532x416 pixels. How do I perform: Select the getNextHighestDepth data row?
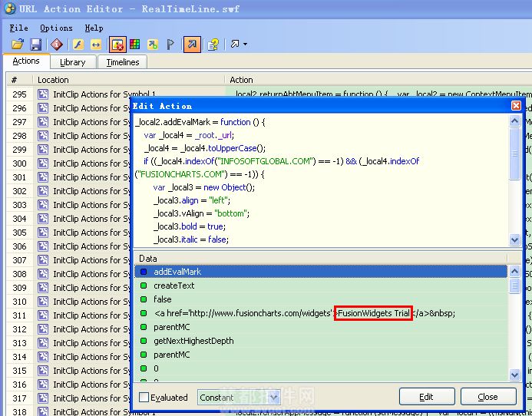(320, 341)
